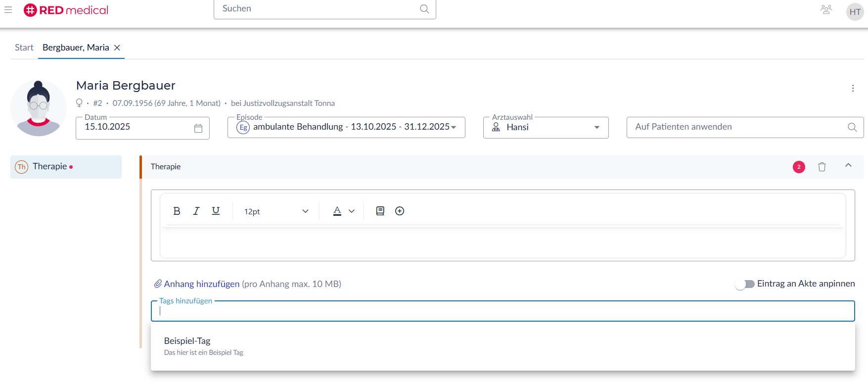Open the calendar picker for Datum
Viewport: 868px width, 386px height.
click(198, 128)
